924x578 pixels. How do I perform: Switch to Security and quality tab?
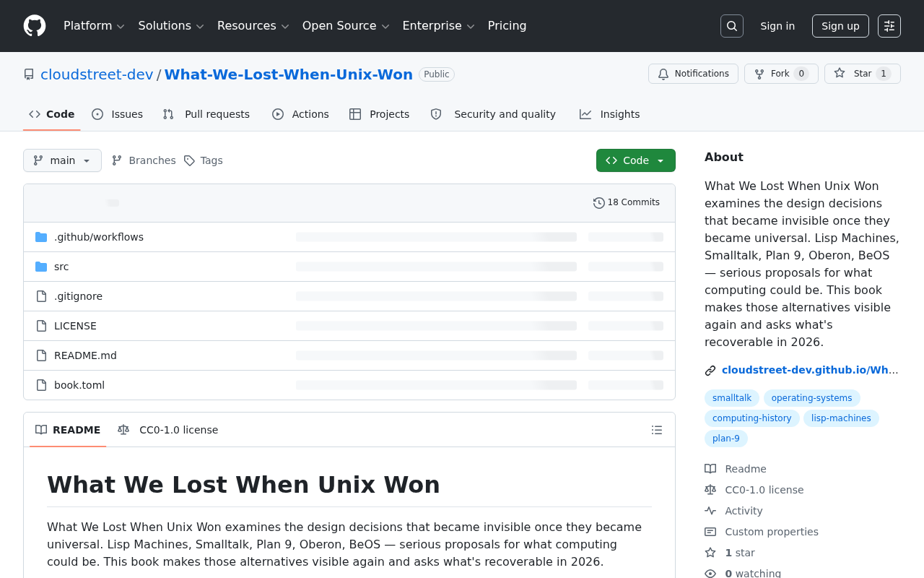(x=494, y=114)
